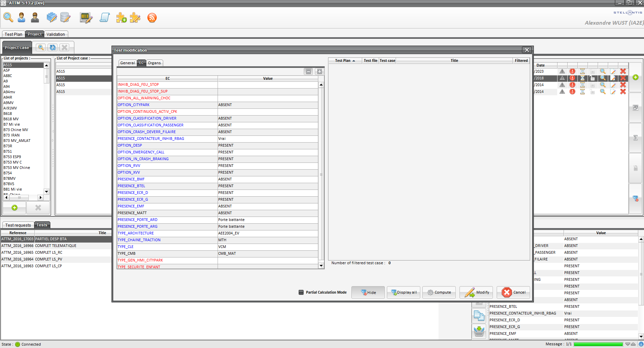
Task: Click the sunglasses agent user icon
Action: click(x=35, y=18)
